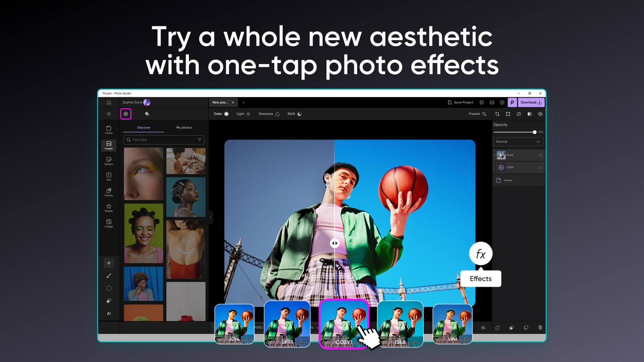Hide the Photo layer

[539, 155]
